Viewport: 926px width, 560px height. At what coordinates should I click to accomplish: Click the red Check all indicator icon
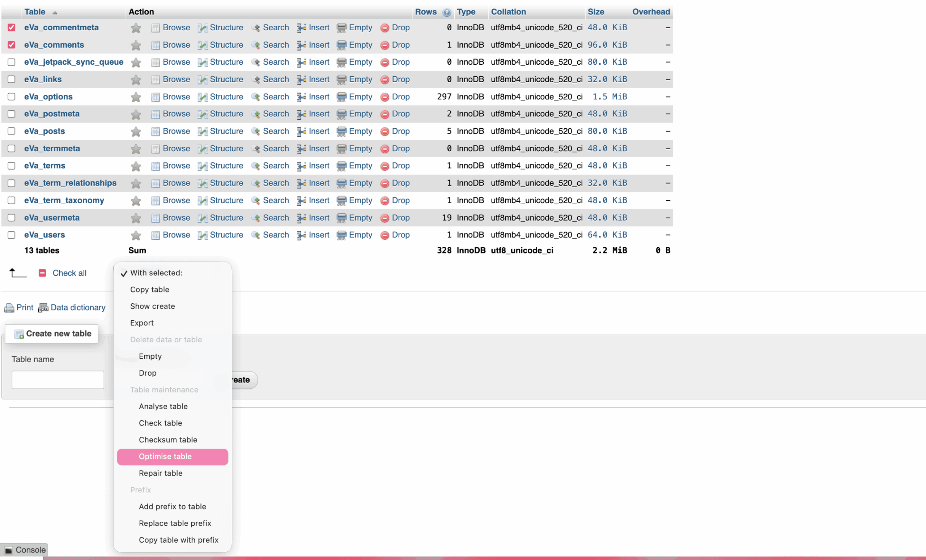click(42, 273)
